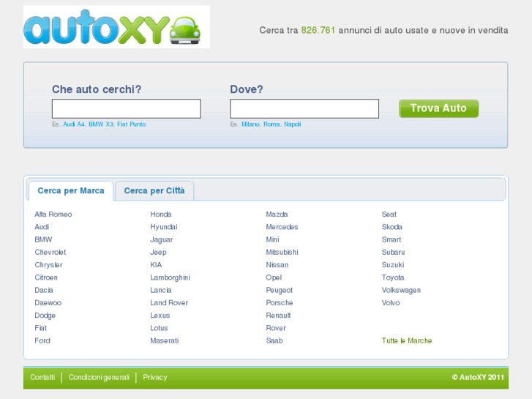The width and height of the screenshot is (532, 399).
Task: View Renault cars
Action: pos(279,316)
